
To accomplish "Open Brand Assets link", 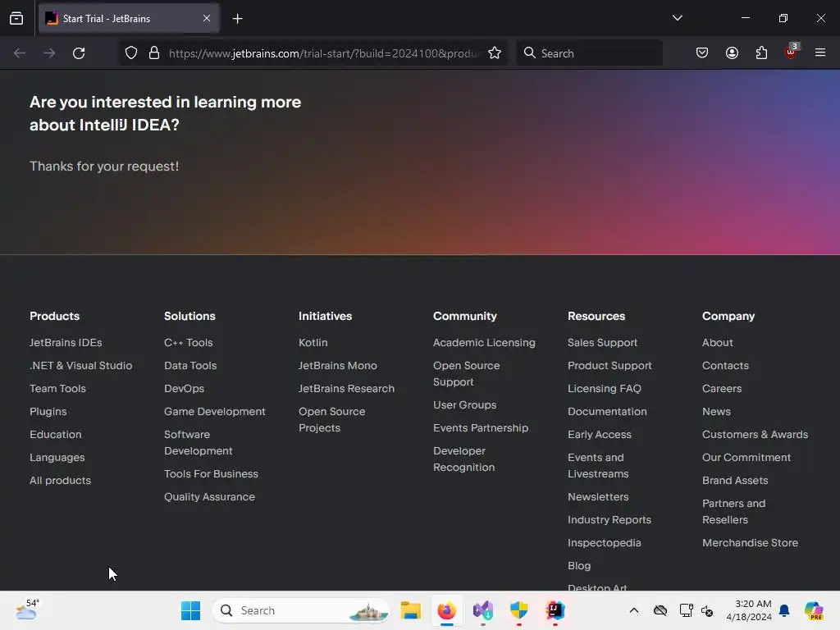I will tap(735, 481).
